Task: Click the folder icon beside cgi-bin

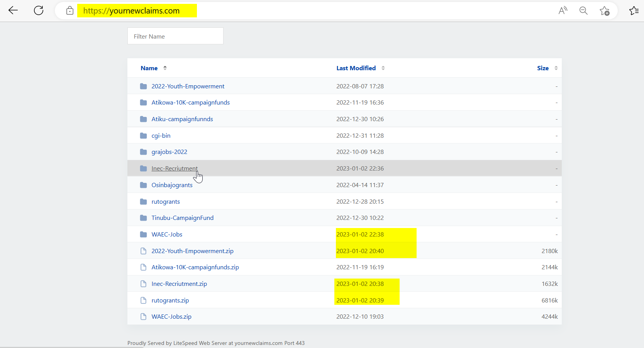Action: (x=143, y=135)
